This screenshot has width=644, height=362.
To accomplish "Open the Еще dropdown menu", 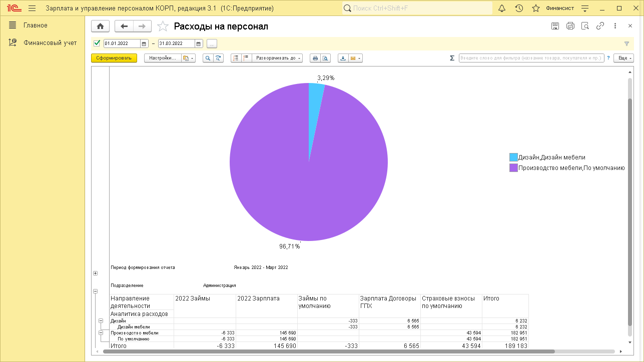I will point(624,58).
